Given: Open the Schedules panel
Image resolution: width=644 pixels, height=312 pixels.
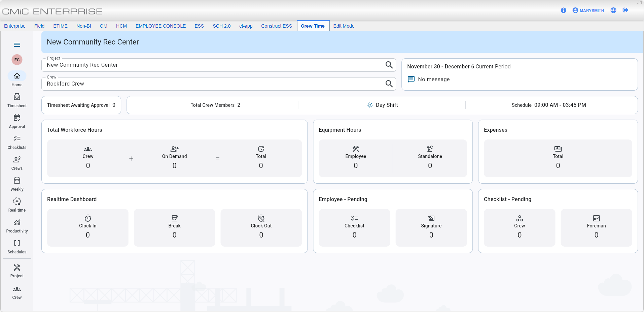Looking at the screenshot, I should pos(17,246).
